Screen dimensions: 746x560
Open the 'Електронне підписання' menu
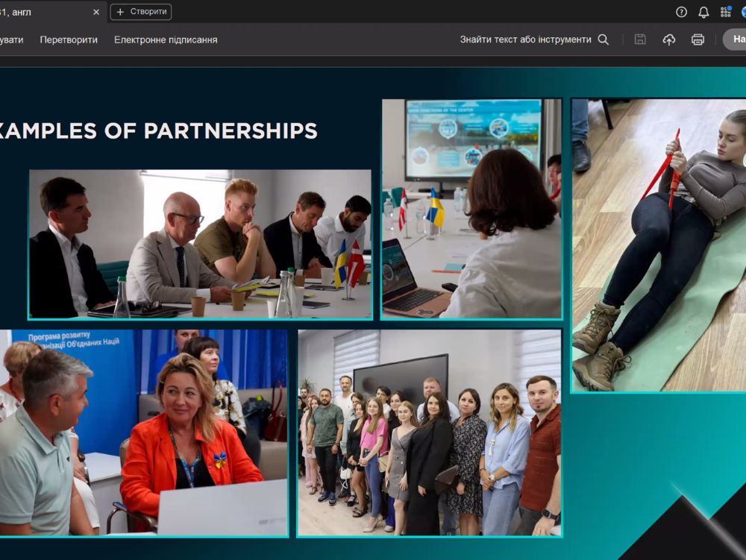pyautogui.click(x=166, y=40)
